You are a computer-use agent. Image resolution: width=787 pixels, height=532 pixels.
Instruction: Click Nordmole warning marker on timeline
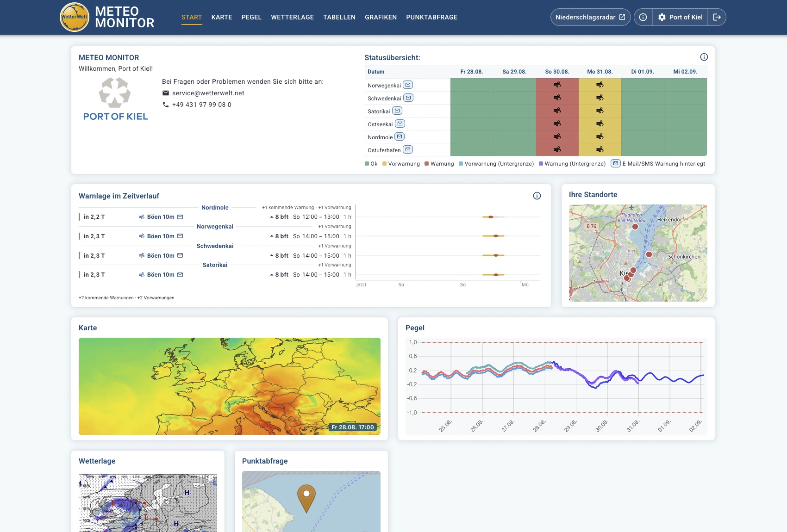pos(491,217)
